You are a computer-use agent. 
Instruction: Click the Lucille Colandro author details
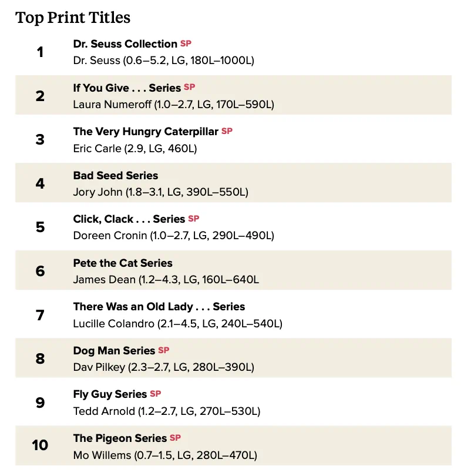pos(177,324)
